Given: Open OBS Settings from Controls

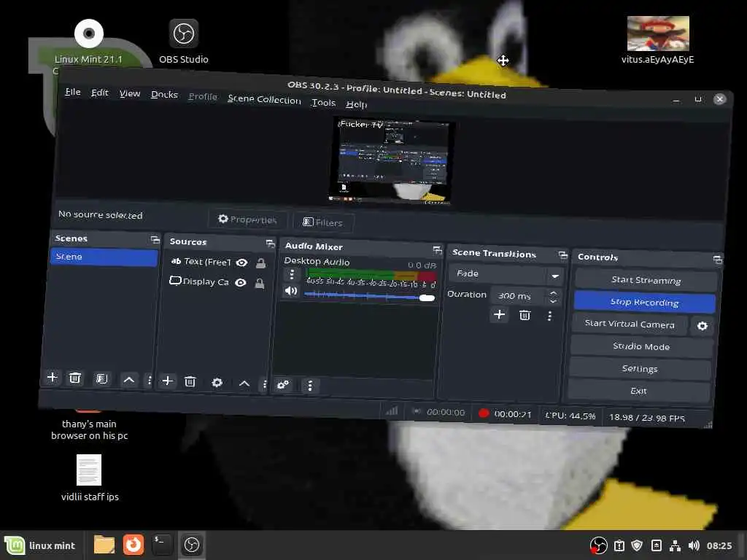Looking at the screenshot, I should [x=640, y=368].
